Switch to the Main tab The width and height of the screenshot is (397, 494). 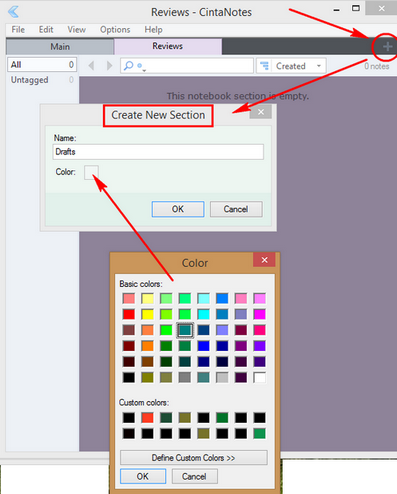click(60, 46)
